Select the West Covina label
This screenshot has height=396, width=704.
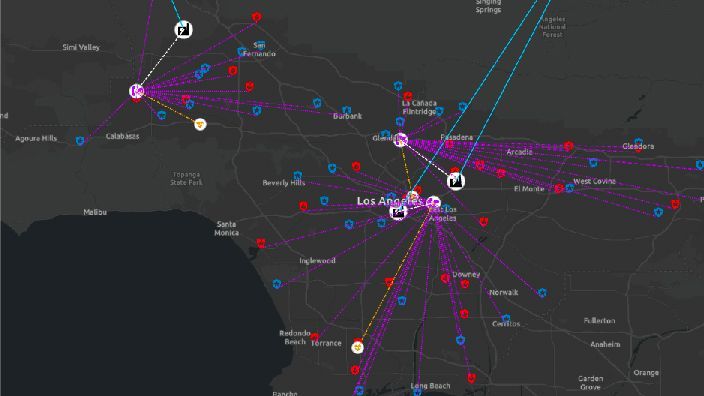(x=594, y=181)
